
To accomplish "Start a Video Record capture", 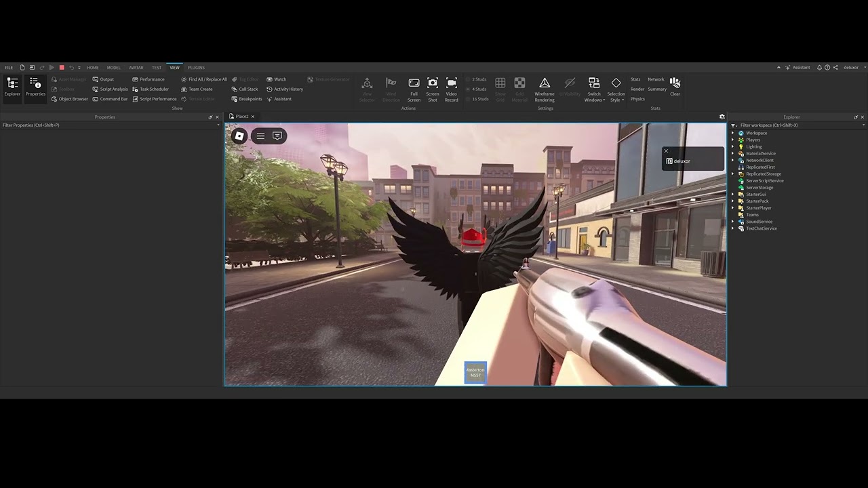I will 451,83.
